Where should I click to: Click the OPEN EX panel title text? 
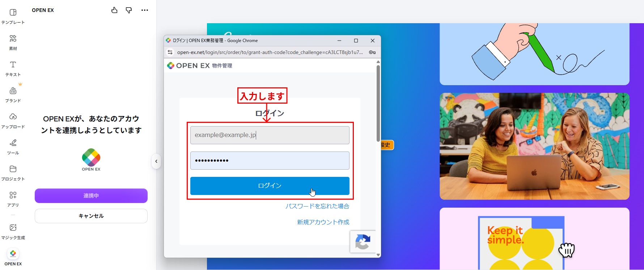point(43,10)
